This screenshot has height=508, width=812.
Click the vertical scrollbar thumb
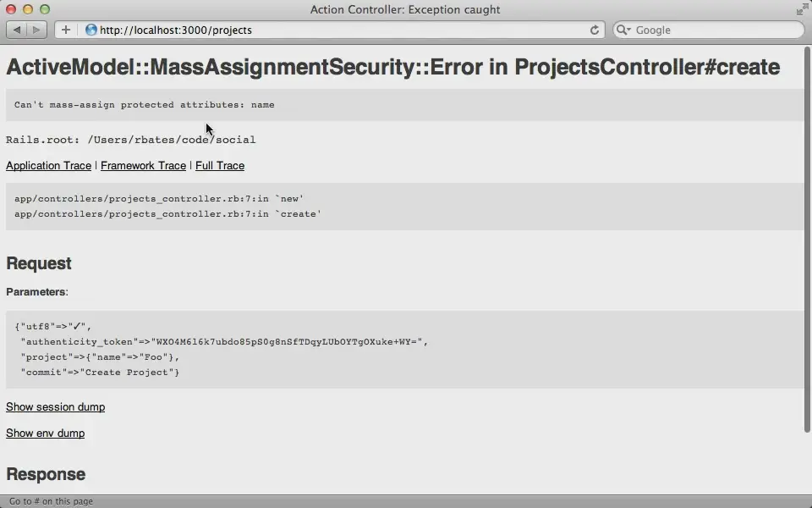(807, 239)
